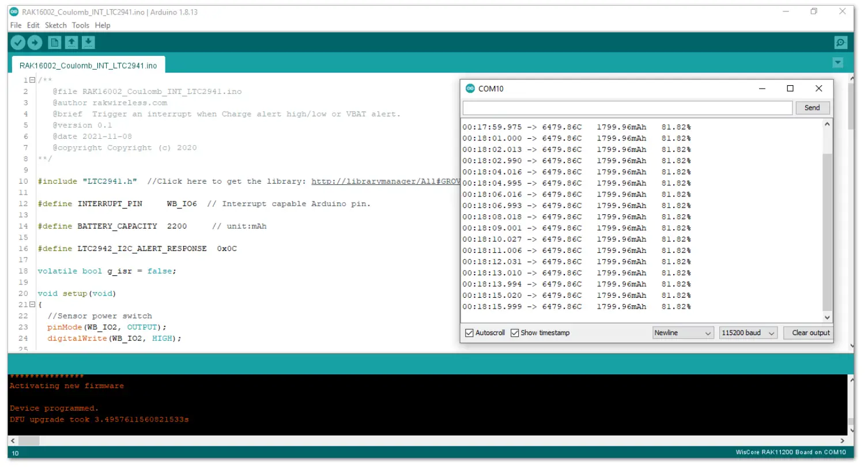Image resolution: width=868 pixels, height=467 pixels.
Task: Collapse the comment block at line 1
Action: pyautogui.click(x=32, y=81)
